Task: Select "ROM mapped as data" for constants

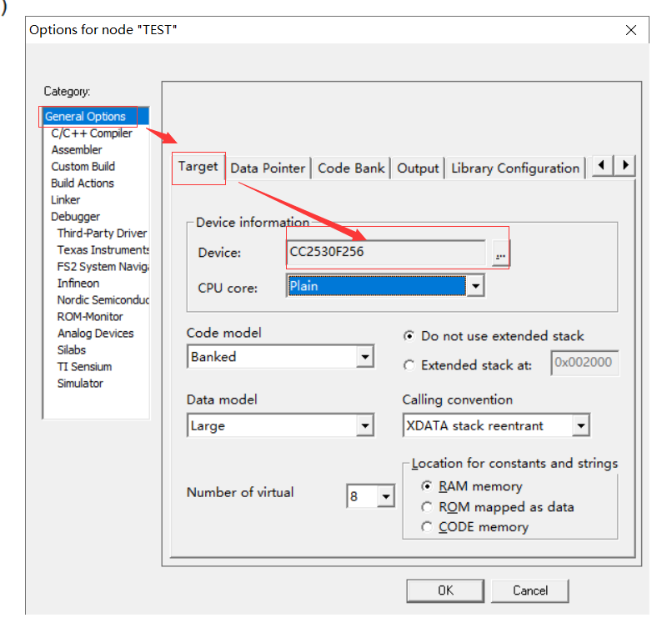Action: (427, 506)
